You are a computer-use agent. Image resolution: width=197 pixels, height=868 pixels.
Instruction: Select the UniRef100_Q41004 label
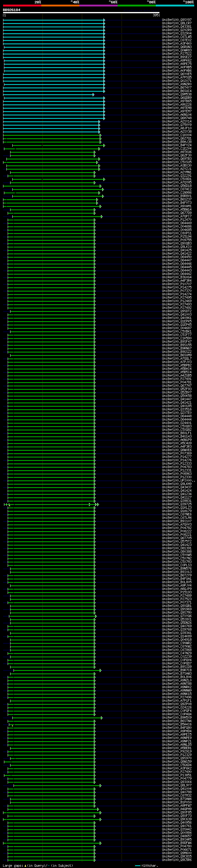pyautogui.click(x=177, y=789)
